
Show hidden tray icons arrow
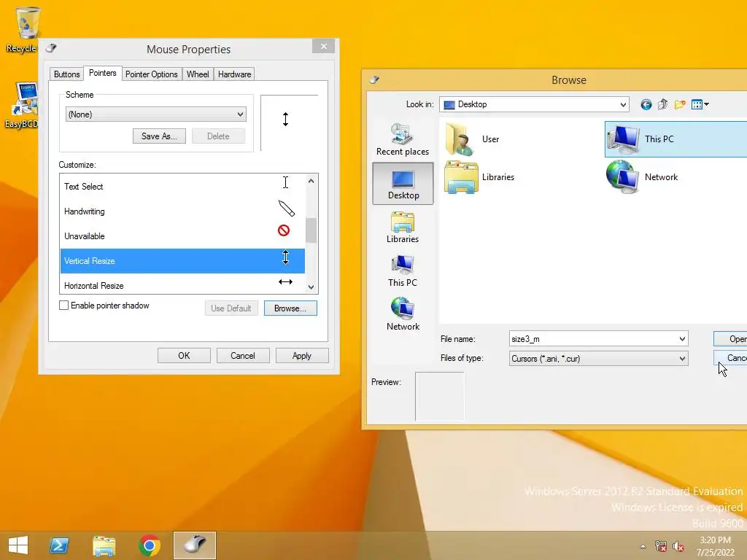click(643, 546)
